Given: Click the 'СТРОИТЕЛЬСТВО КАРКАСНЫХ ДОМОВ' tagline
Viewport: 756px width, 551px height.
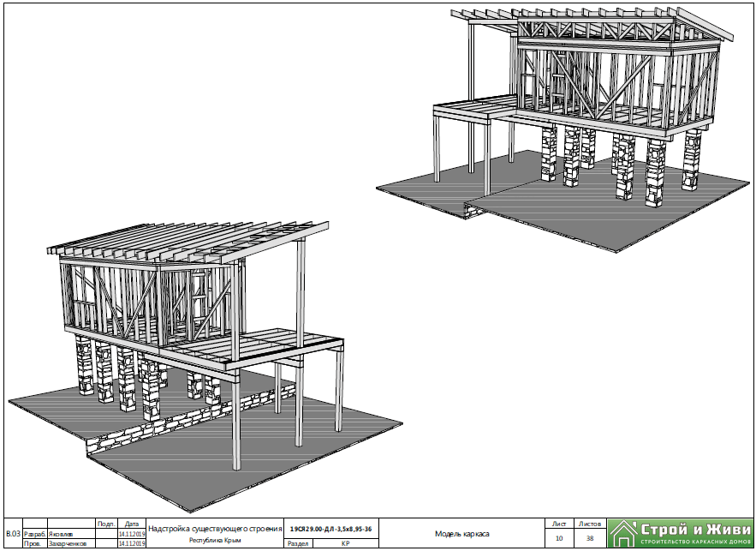Looking at the screenshot, I should (x=692, y=542).
